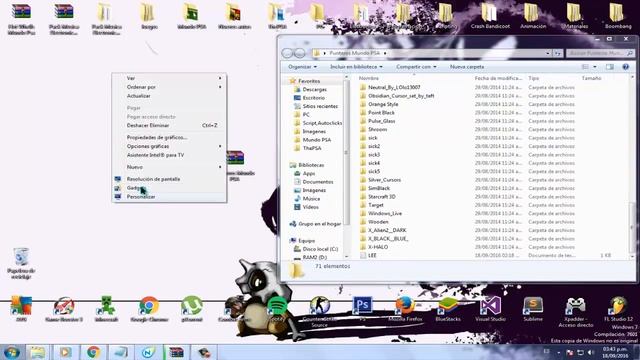Click the Explorer back navigation button
This screenshot has width=640, height=360.
click(287, 53)
